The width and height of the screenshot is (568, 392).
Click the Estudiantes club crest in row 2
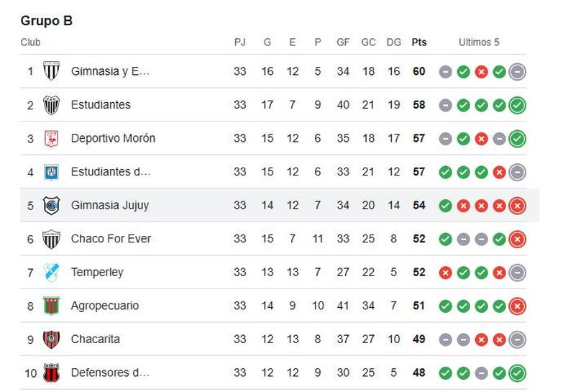click(x=51, y=105)
